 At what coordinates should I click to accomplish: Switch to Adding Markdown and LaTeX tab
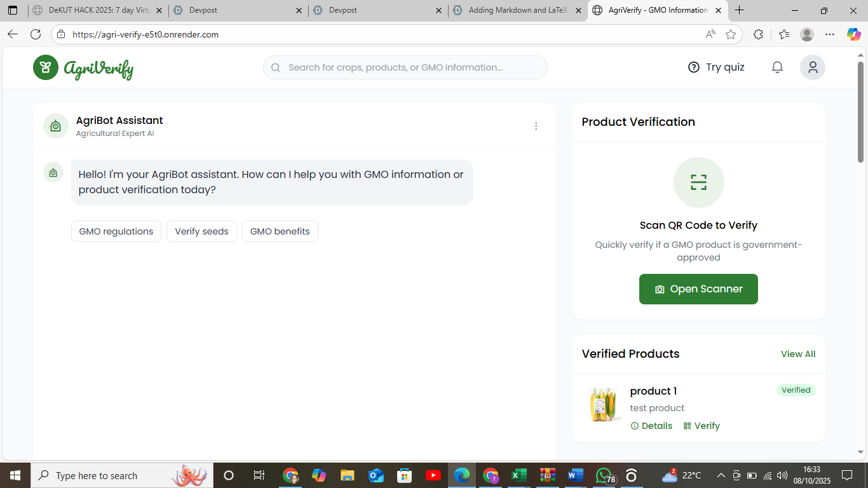pos(518,10)
